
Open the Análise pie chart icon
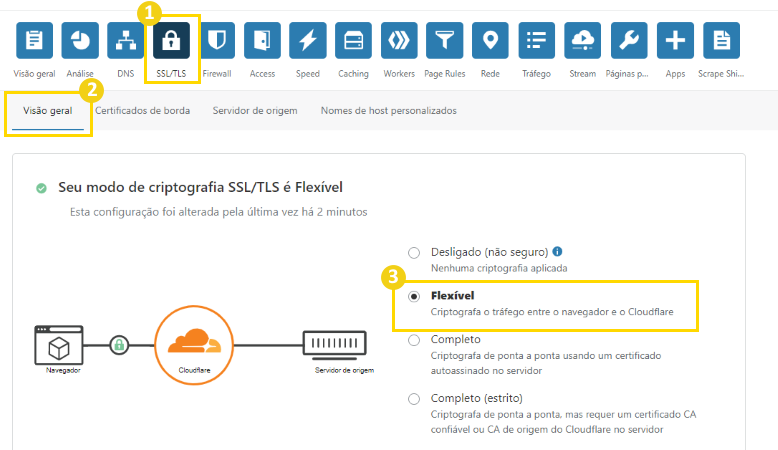(80, 40)
